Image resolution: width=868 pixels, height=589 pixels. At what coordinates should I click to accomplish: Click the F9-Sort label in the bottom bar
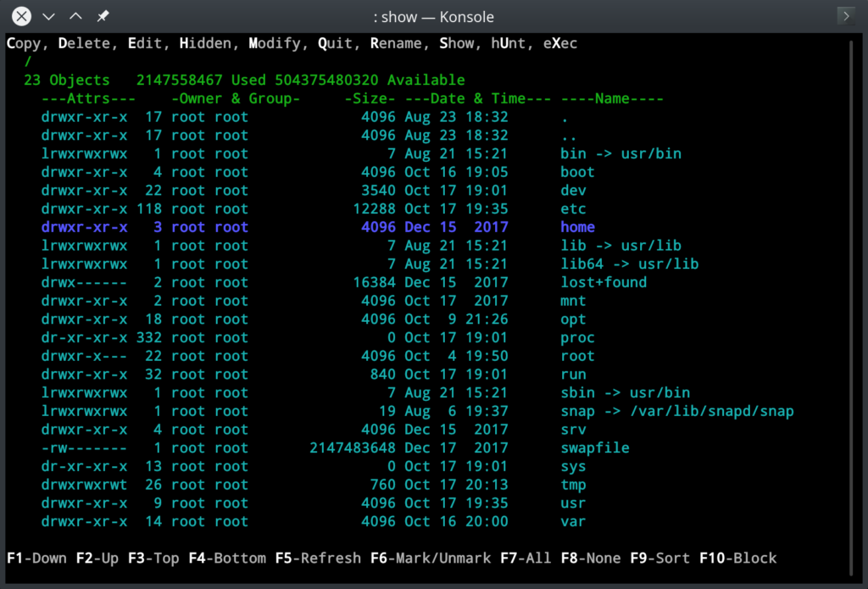(x=660, y=558)
